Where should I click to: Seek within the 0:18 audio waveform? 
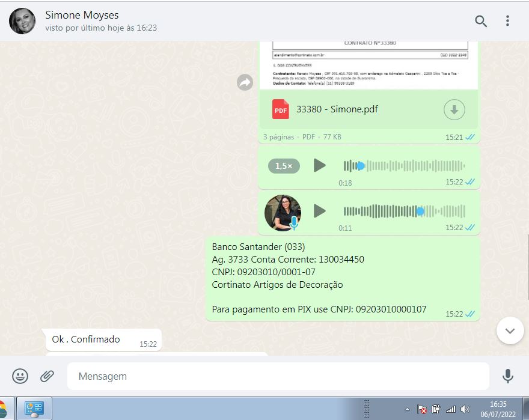pyautogui.click(x=404, y=166)
